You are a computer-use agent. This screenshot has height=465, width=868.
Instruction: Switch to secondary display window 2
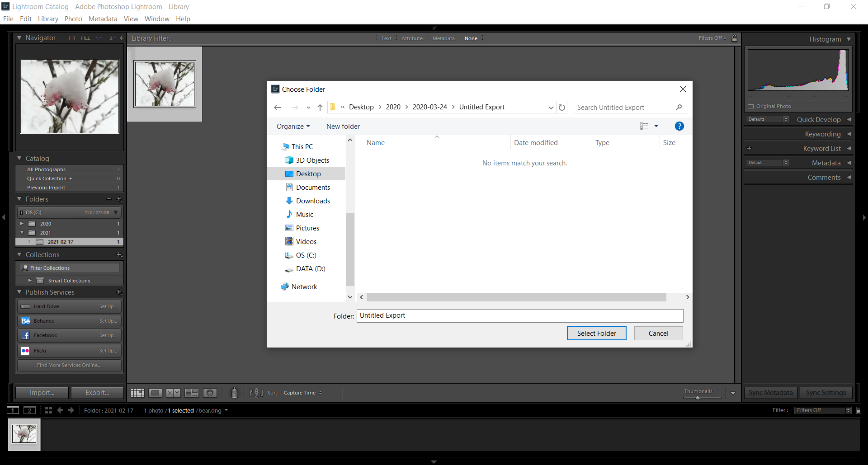point(29,410)
